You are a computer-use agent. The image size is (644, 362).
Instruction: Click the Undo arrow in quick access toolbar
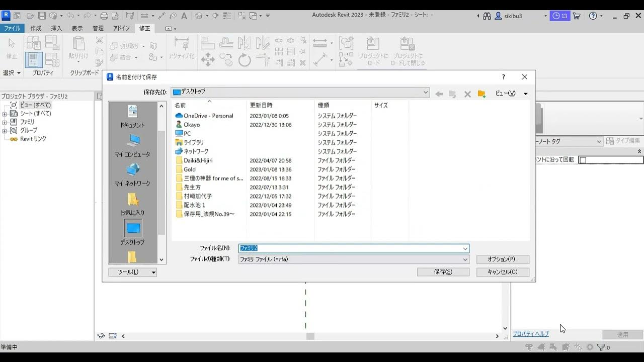70,16
